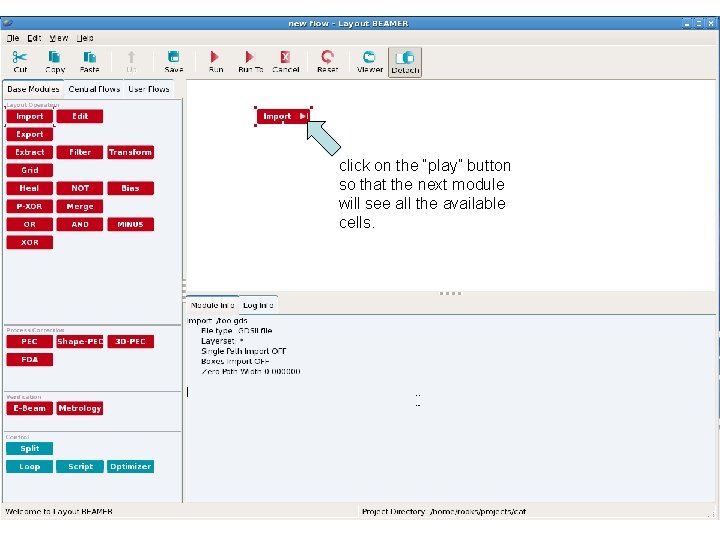Image resolution: width=720 pixels, height=540 pixels.
Task: Click the Up arrow toolbar icon
Action: click(131, 57)
